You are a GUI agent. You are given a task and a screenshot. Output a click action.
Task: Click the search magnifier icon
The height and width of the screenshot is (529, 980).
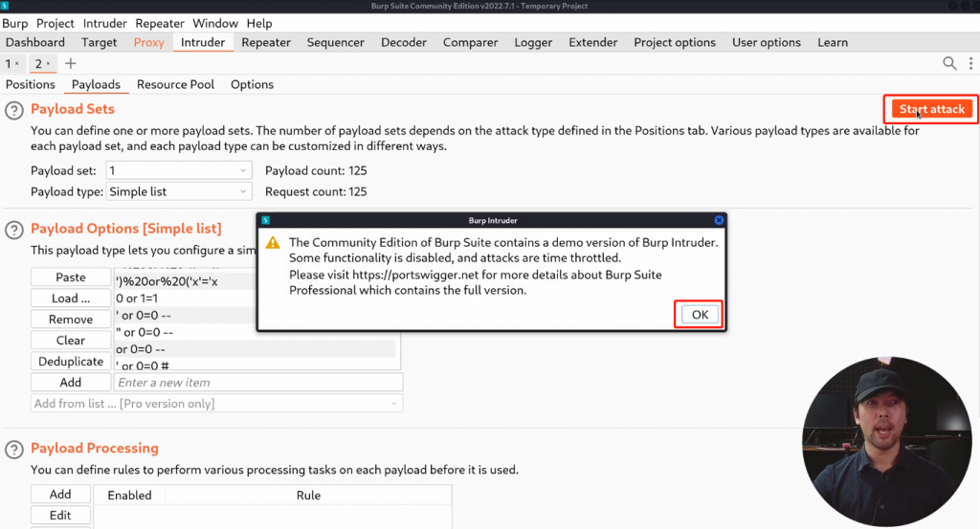(949, 63)
